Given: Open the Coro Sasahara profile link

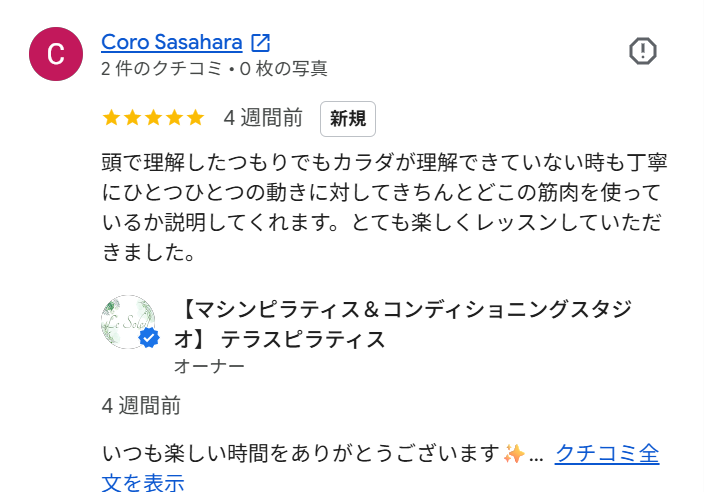Looking at the screenshot, I should tap(172, 43).
